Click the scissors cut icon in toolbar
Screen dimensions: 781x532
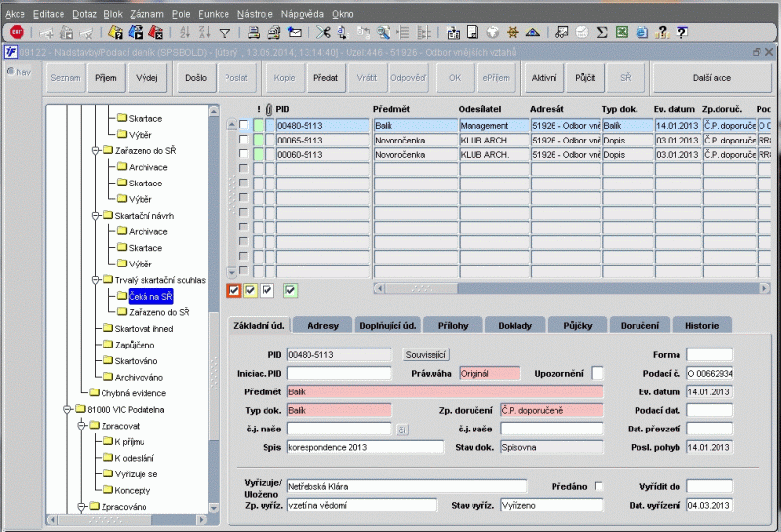pyautogui.click(x=323, y=33)
